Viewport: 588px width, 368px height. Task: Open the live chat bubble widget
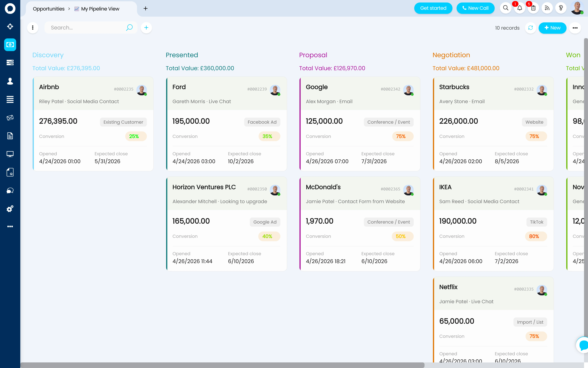583,345
